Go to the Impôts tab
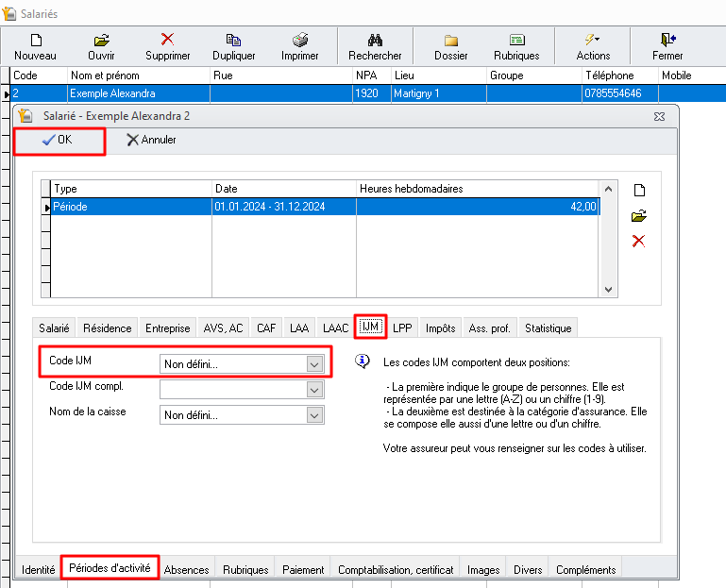This screenshot has height=588, width=726. click(x=440, y=328)
